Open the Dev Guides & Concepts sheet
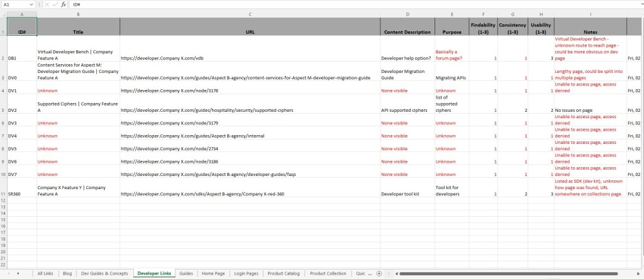The height and width of the screenshot is (279, 644). [x=104, y=273]
